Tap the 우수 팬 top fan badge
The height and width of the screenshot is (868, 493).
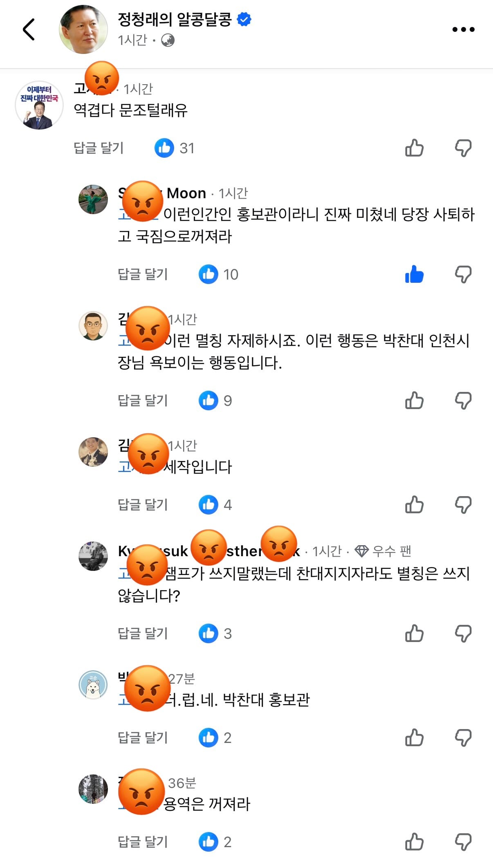pos(383,551)
